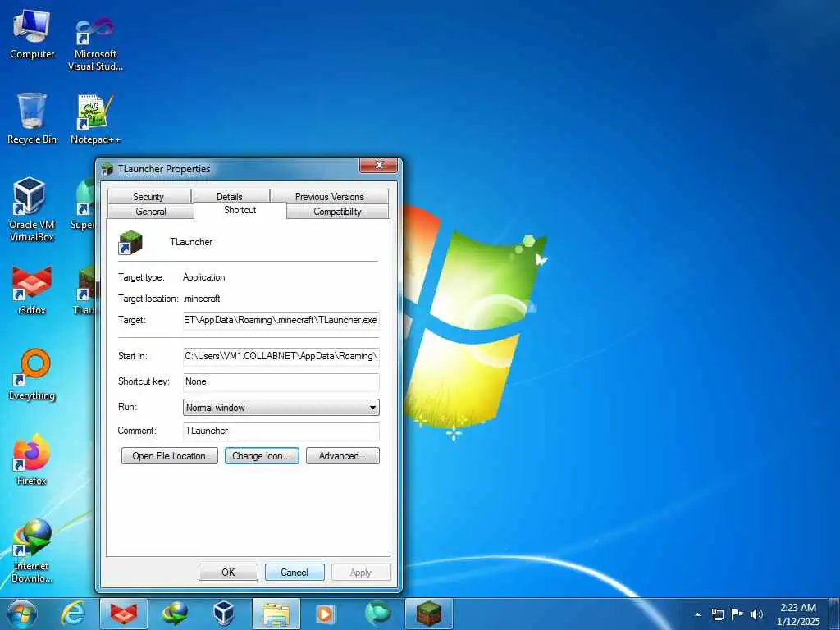Click the volume speaker tray icon
Viewport: 840px width, 630px height.
(x=757, y=614)
